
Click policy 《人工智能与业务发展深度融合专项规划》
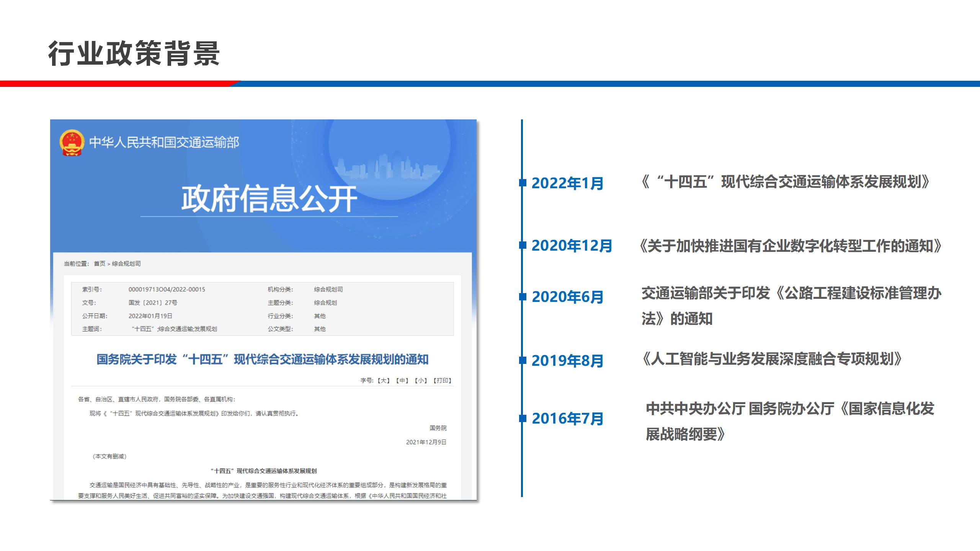pos(773,359)
